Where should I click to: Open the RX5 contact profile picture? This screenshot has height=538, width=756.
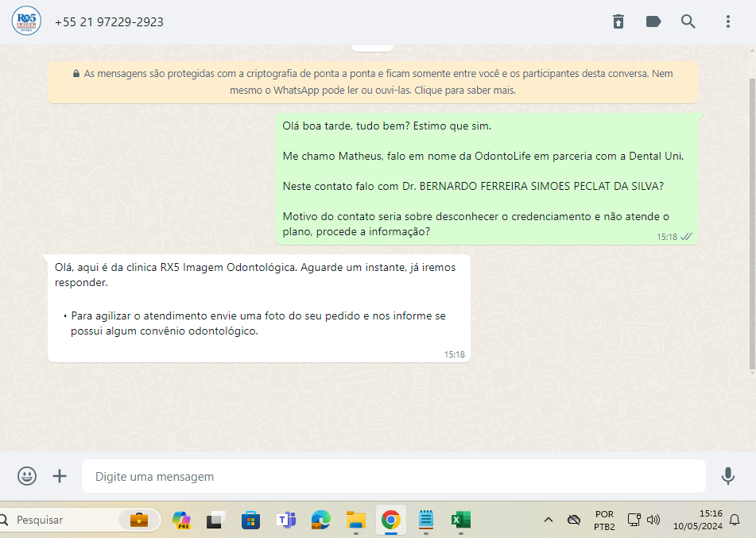(26, 21)
